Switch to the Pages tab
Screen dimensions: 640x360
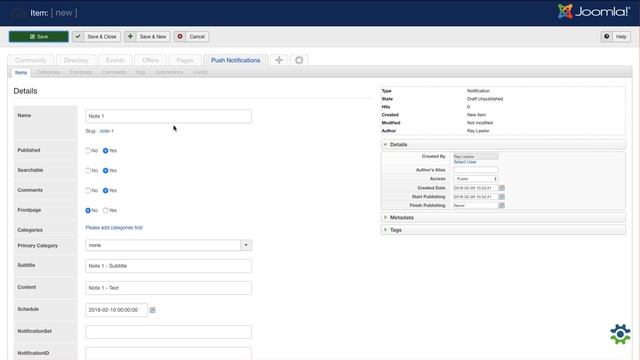[x=185, y=60]
